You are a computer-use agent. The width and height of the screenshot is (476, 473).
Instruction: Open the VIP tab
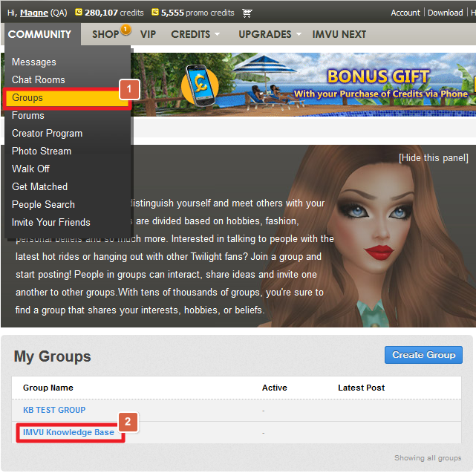(148, 34)
